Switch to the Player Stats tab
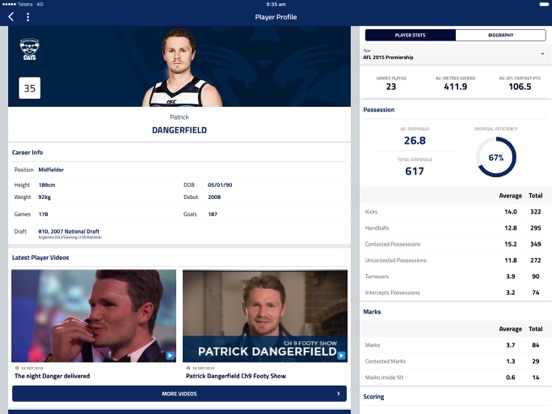Screen dimensions: 552x414 410,35
